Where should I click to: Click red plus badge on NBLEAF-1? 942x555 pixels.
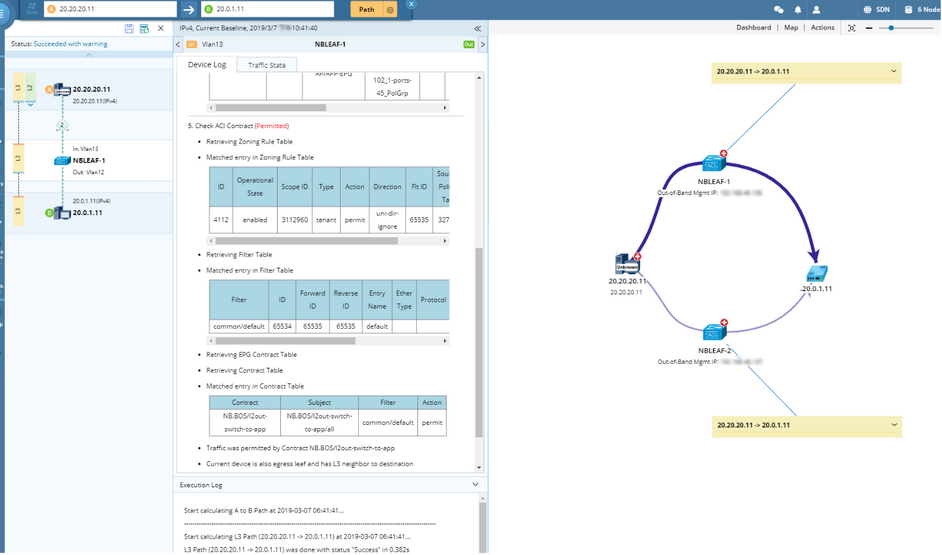[x=723, y=154]
